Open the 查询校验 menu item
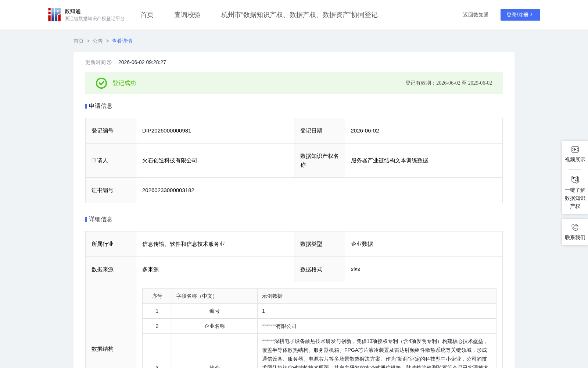The height and width of the screenshot is (368, 588). 187,15
